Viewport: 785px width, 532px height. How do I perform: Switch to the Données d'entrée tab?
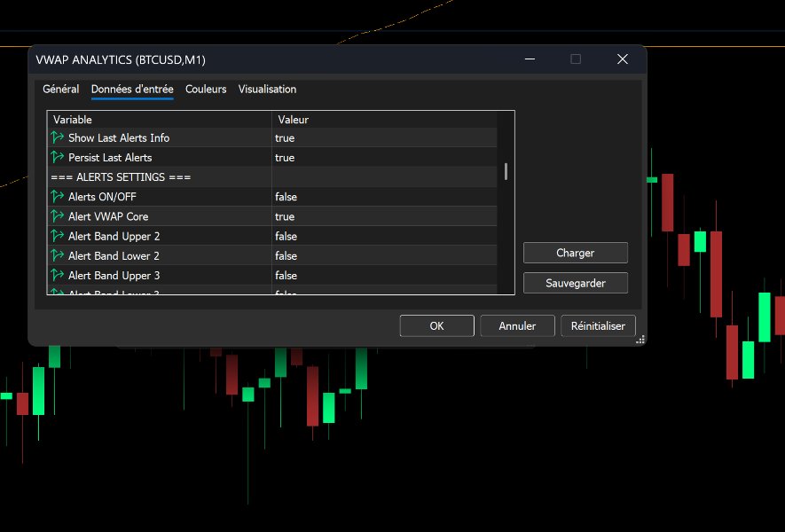click(132, 89)
